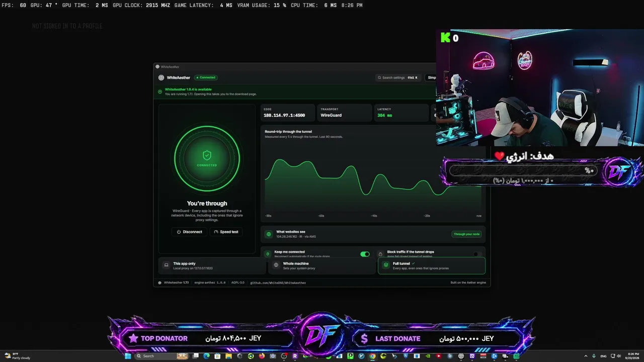This screenshot has width=644, height=362.
Task: Click the lock icon beside Block traffic
Action: [380, 254]
